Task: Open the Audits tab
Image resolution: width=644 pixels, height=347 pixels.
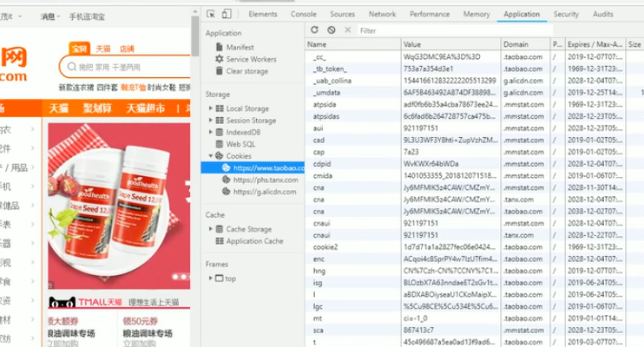Action: point(603,14)
